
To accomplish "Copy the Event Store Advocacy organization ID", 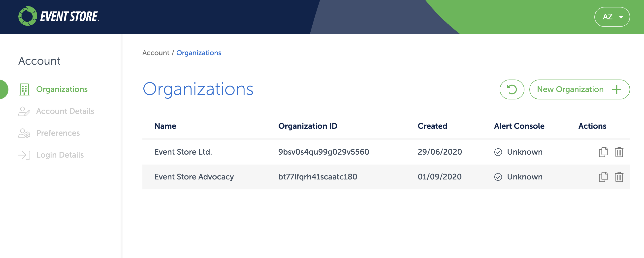I will [x=603, y=177].
